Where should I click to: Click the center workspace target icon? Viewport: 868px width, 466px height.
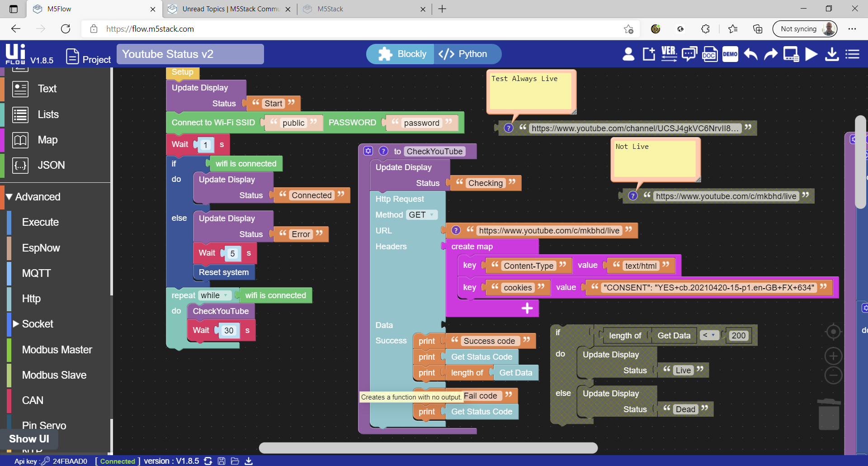coord(833,332)
